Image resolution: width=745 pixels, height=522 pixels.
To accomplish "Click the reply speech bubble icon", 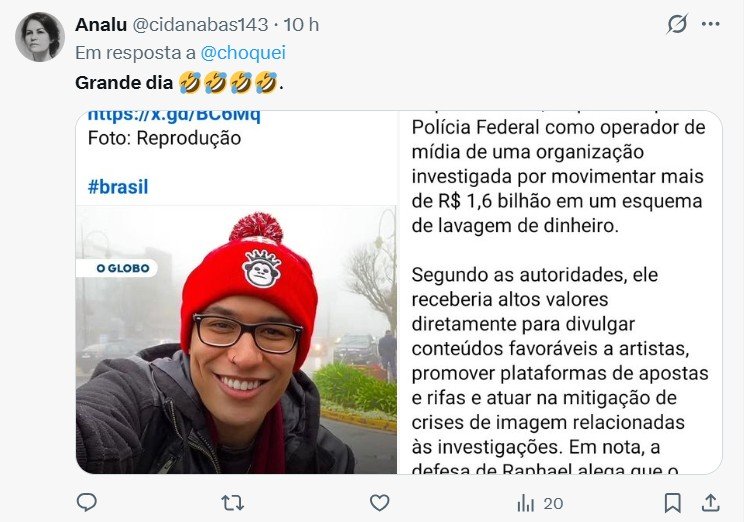I will [86, 503].
